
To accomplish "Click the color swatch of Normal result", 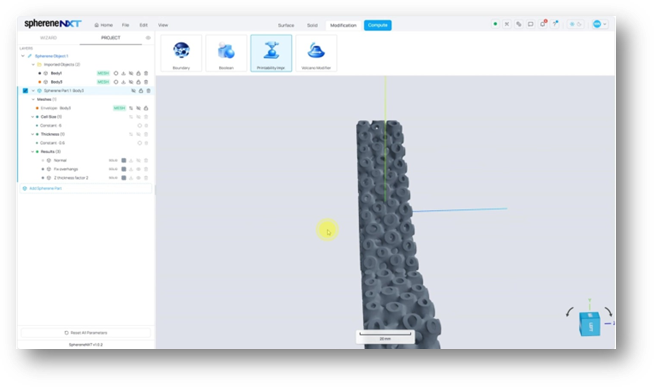I will (124, 161).
